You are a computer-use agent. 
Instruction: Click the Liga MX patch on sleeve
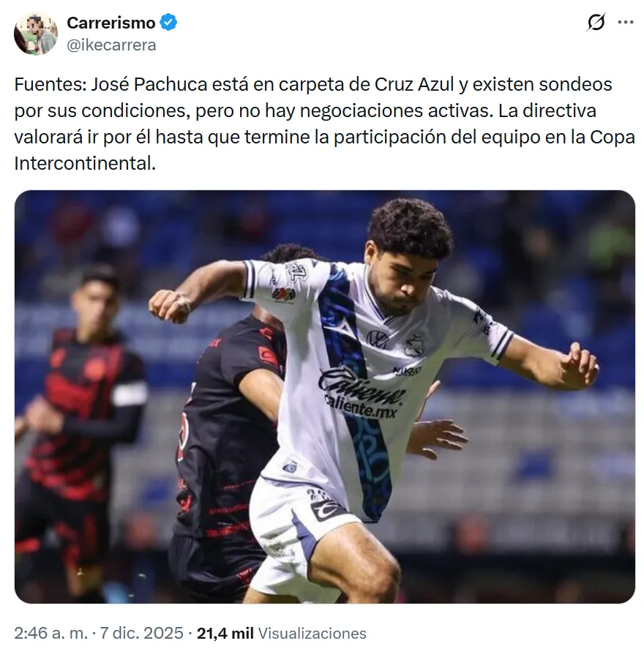[x=284, y=293]
